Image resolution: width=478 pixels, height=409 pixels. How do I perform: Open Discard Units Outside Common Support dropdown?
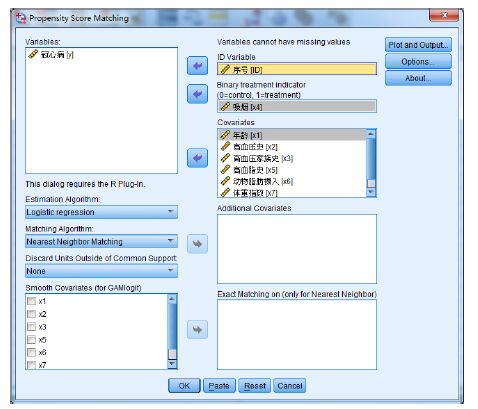click(x=101, y=271)
